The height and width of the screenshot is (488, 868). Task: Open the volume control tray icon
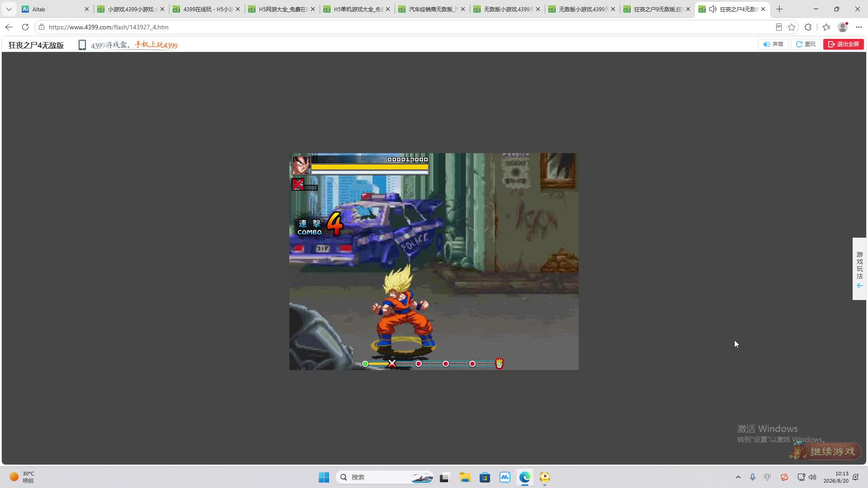pos(812,477)
